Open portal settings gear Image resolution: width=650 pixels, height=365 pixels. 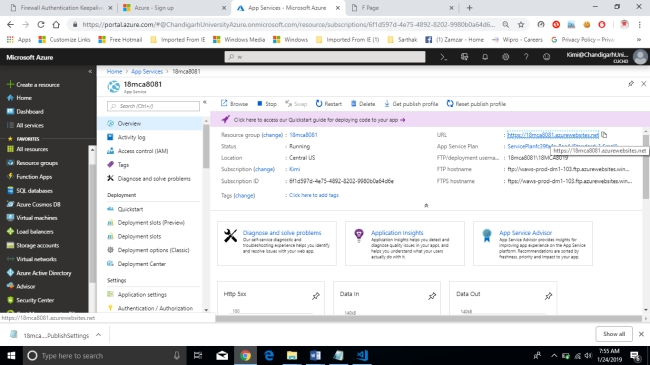coord(505,57)
